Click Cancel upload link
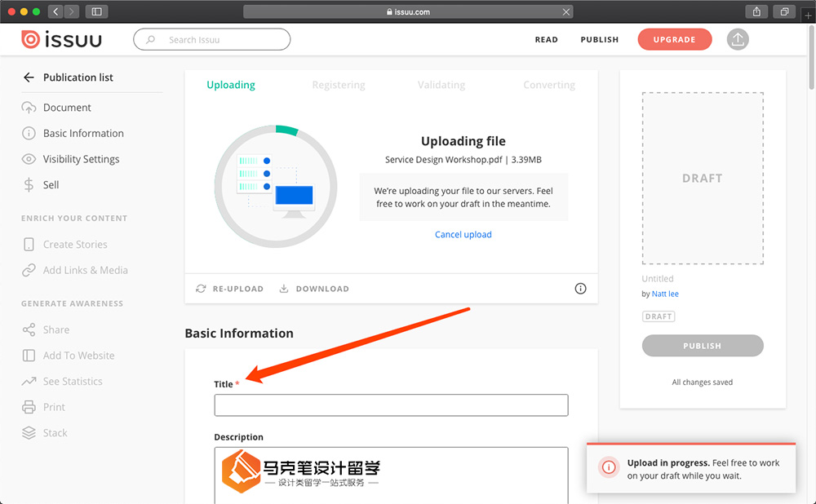This screenshot has height=504, width=816. point(463,235)
